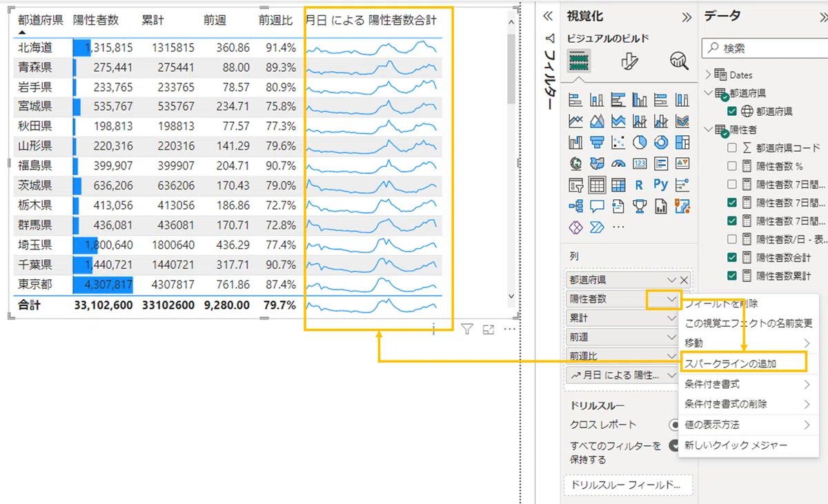The height and width of the screenshot is (504, 828).
Task: Select the waterfall chart visual
Action: coord(575,143)
